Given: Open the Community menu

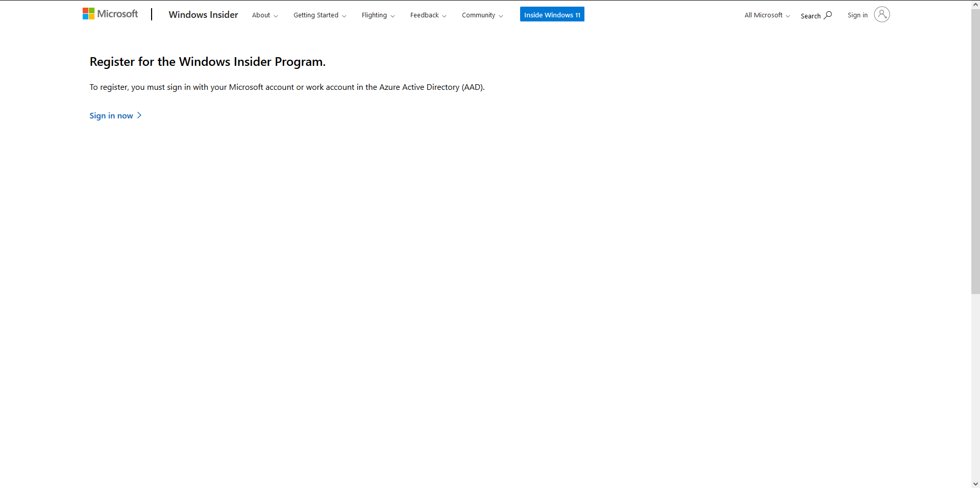Looking at the screenshot, I should [x=482, y=15].
